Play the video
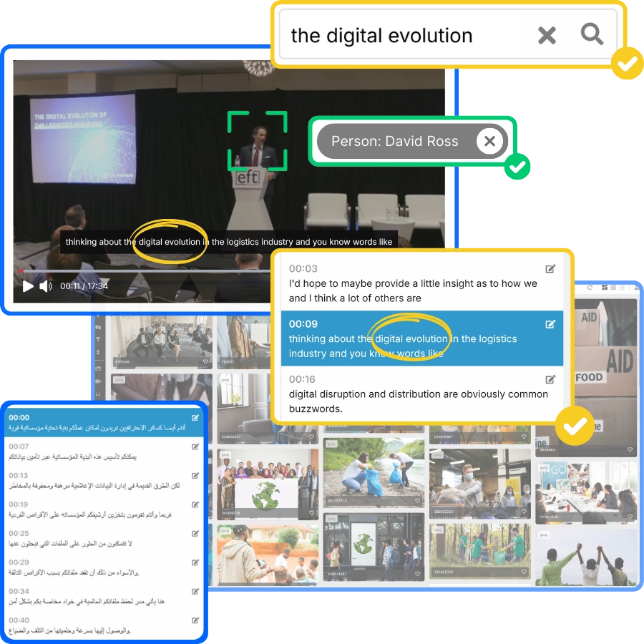The image size is (644, 644). (x=28, y=286)
